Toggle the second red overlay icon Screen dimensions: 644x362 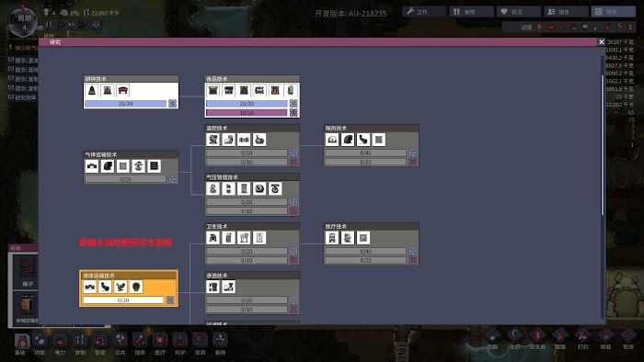tap(551, 27)
